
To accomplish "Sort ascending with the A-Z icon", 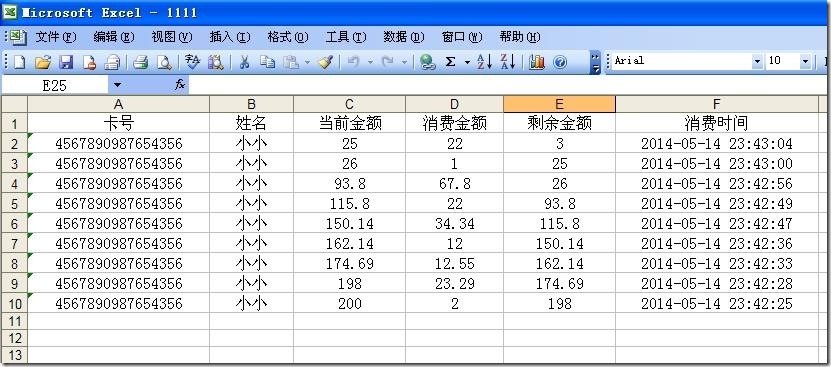I will pos(484,63).
